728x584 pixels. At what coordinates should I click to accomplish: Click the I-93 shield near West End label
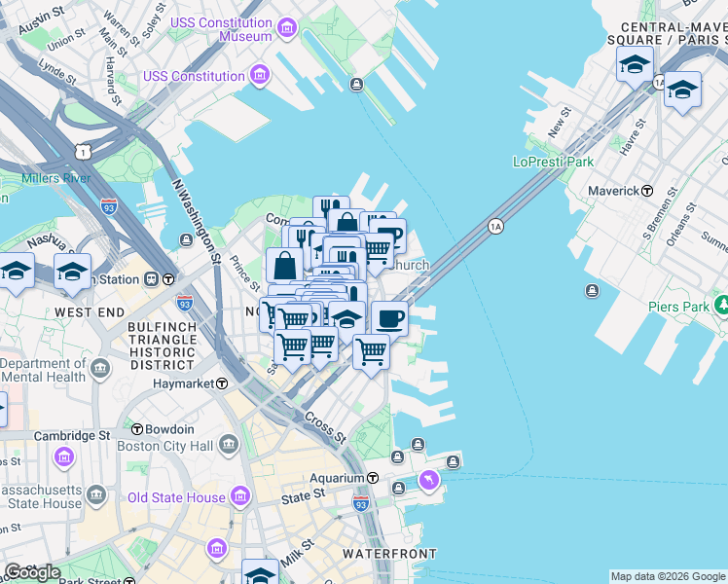pos(185,303)
